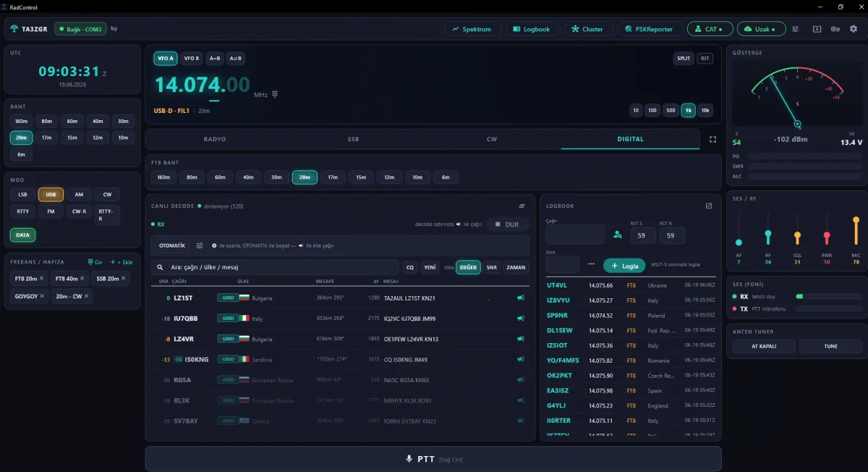Select 80m in FT8 BANT row
The image size is (868, 472).
[192, 177]
